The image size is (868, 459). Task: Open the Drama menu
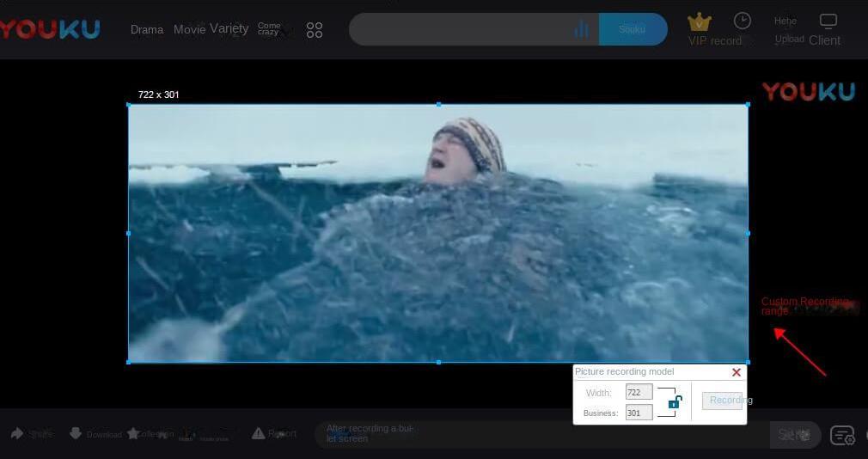point(147,29)
